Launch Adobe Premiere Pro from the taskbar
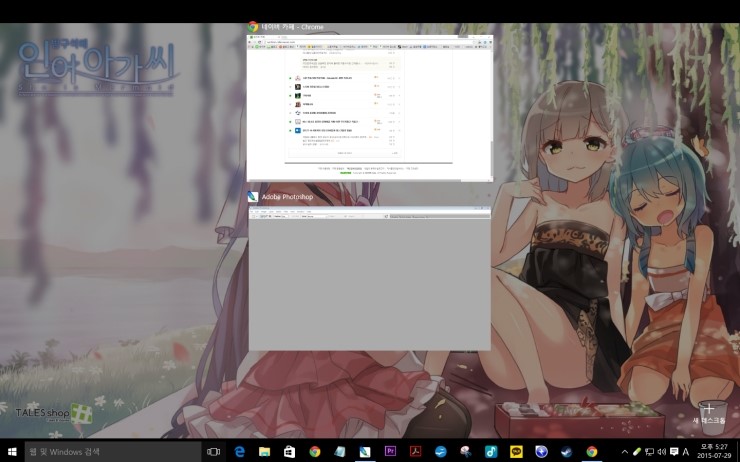This screenshot has width=740, height=462. click(x=390, y=452)
